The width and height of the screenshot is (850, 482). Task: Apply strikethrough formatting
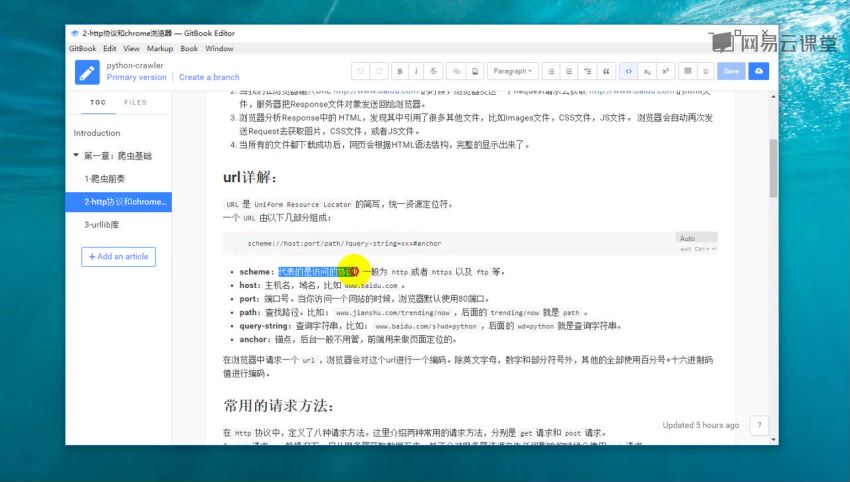click(x=433, y=71)
